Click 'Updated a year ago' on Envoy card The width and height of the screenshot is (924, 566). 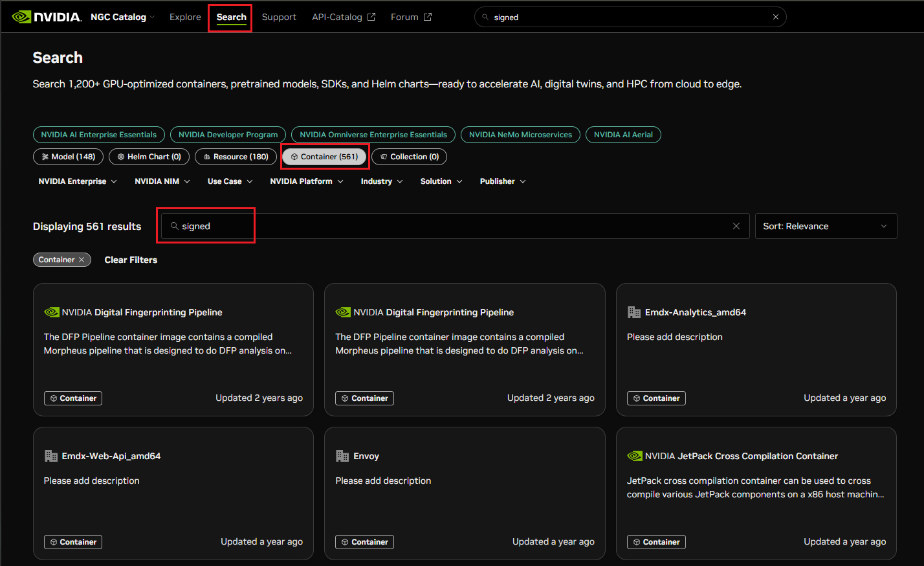553,542
